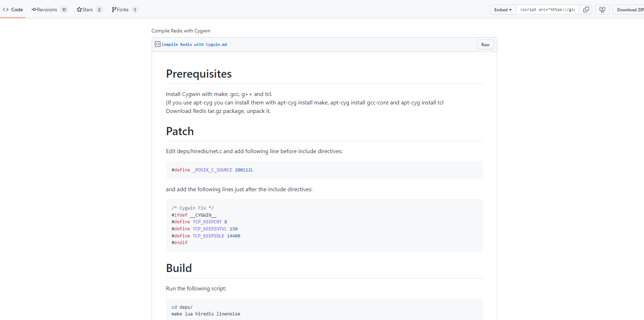The height and width of the screenshot is (320, 644).
Task: Click the 'make lua hiredis linenoise' line
Action: 206,314
